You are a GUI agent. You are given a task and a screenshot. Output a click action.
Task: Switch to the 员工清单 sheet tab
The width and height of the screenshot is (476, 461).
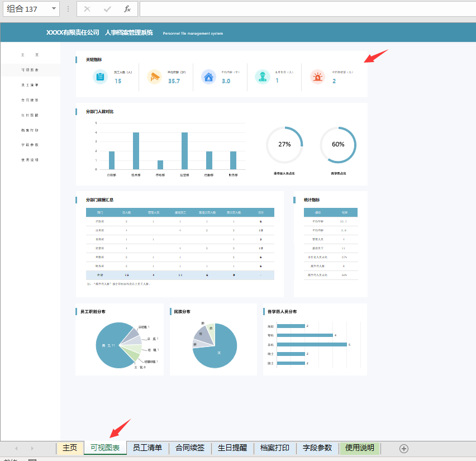147,448
